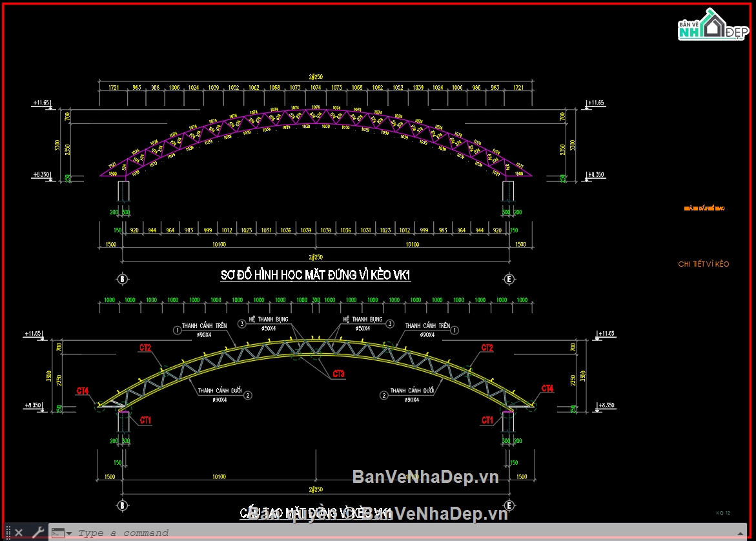Click the left 'HỆ THANH BỤNG' callout label

coord(269,319)
